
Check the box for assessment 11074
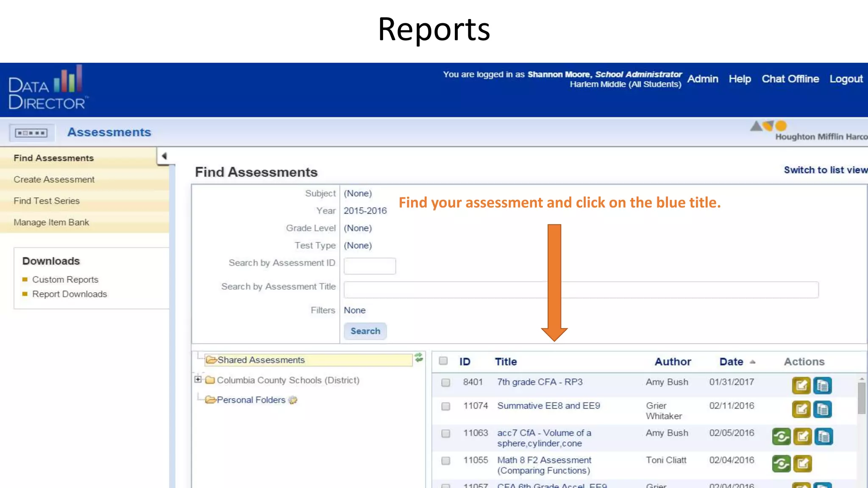[445, 406]
